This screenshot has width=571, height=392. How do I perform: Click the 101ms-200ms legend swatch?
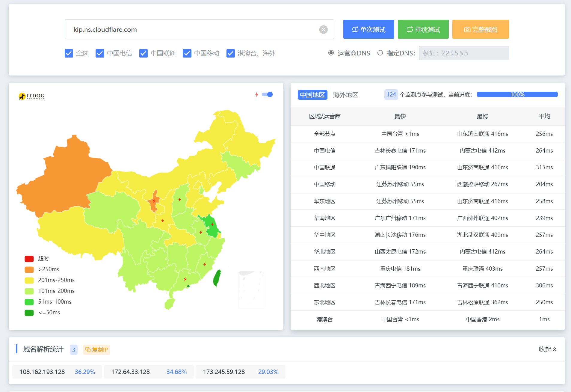29,291
